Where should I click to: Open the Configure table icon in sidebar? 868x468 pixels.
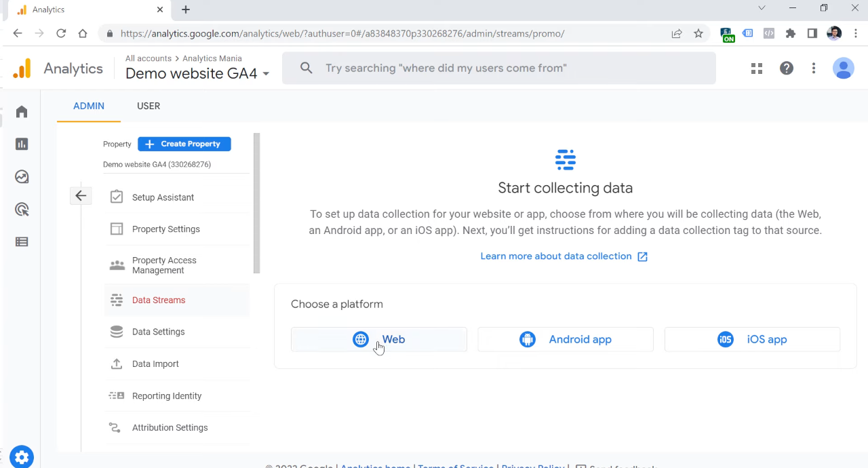(x=22, y=241)
